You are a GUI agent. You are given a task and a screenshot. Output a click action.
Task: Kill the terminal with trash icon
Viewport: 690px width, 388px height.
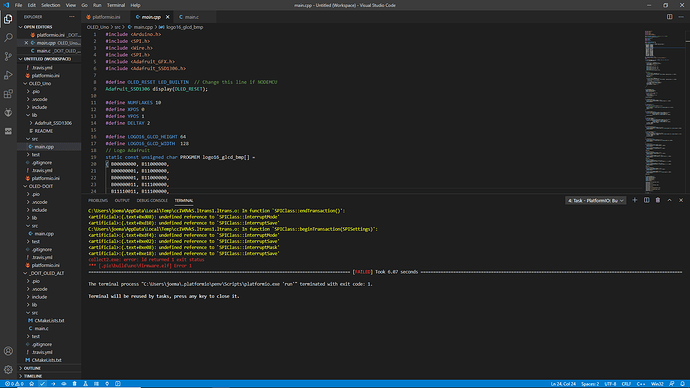(x=658, y=200)
